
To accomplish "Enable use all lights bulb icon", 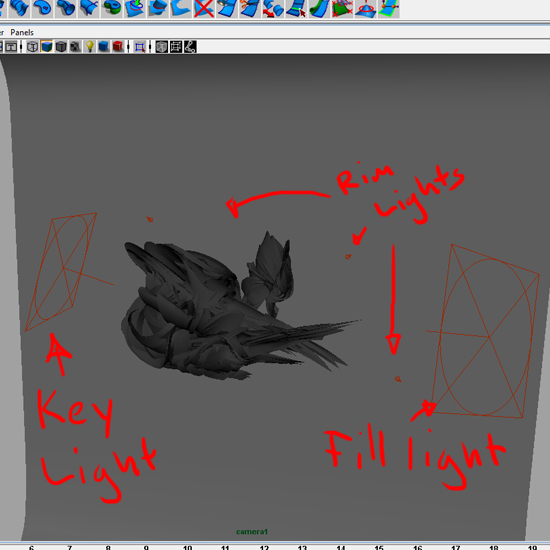I will (x=89, y=47).
